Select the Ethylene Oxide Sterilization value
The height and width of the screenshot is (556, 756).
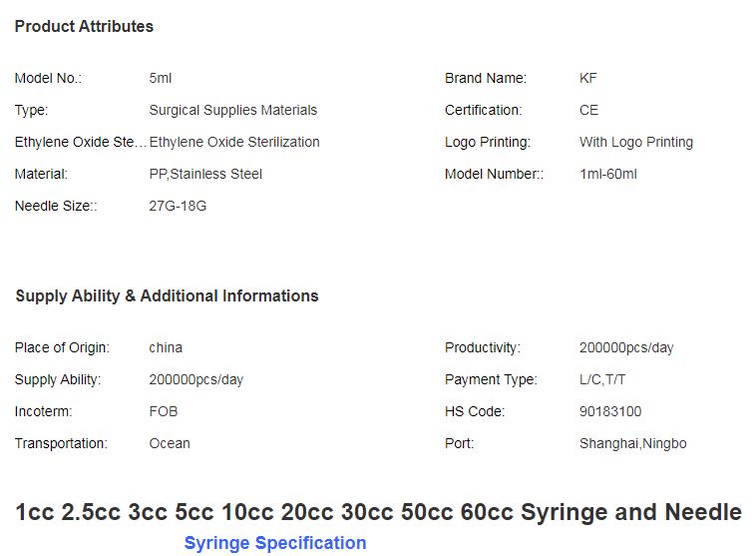pyautogui.click(x=234, y=142)
